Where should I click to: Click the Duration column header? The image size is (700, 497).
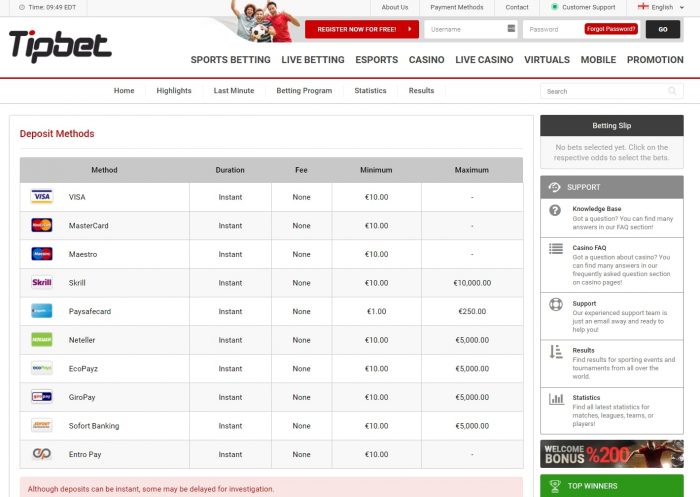pos(230,170)
